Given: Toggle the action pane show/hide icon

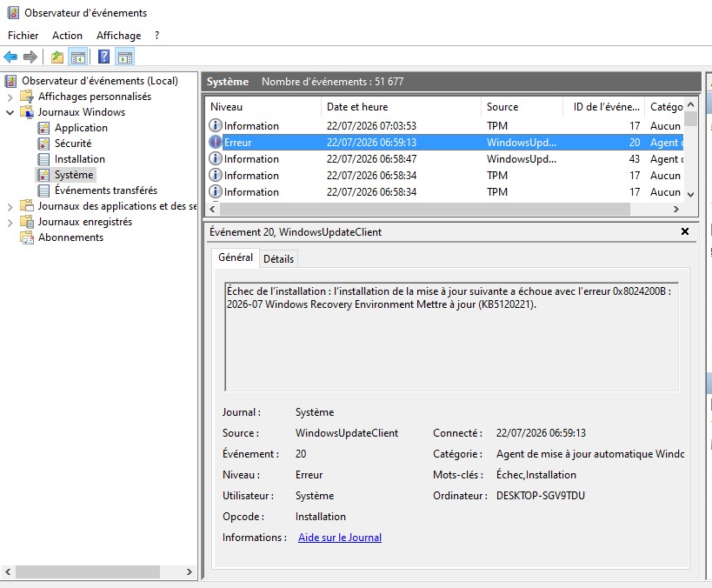Looking at the screenshot, I should click(x=125, y=57).
